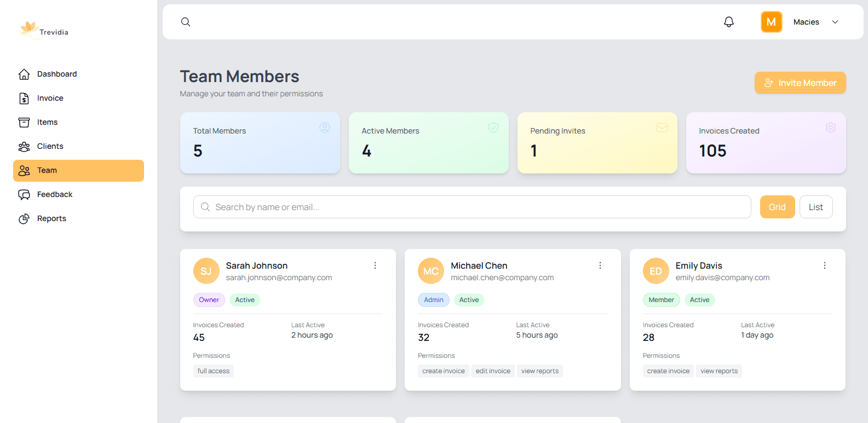The height and width of the screenshot is (423, 868).
Task: Click the SJ avatar for Sarah Johnson
Action: coord(206,271)
